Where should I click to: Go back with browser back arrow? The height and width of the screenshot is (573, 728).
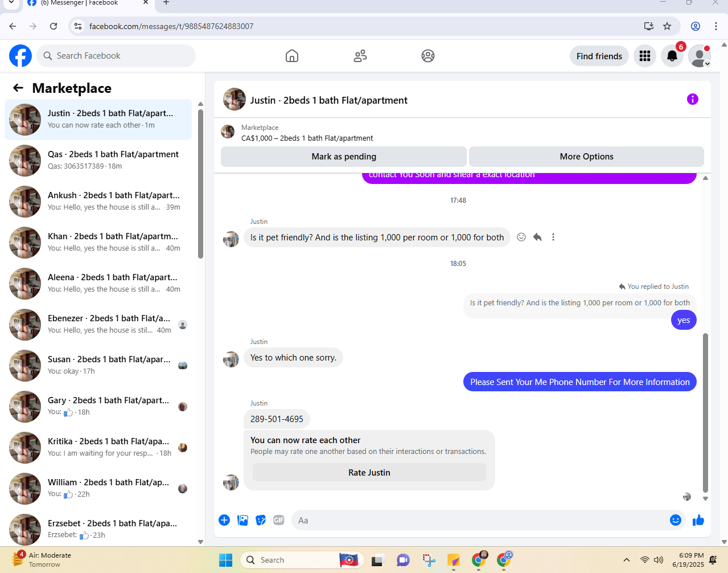13,26
